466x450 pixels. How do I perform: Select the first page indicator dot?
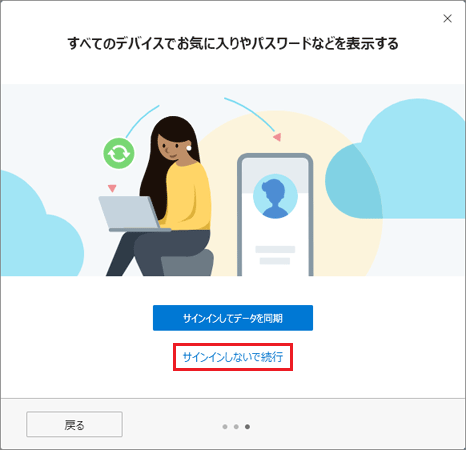225,427
